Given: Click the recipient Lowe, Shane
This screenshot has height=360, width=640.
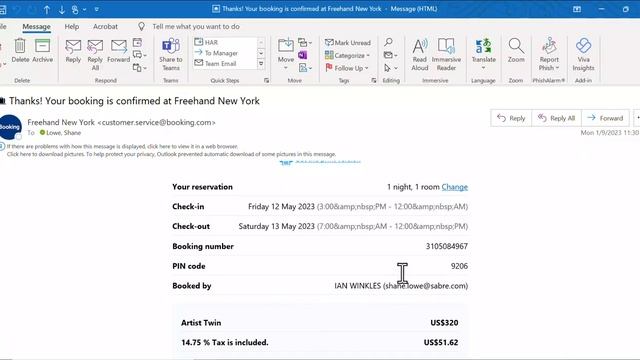Looking at the screenshot, I should click(x=63, y=133).
